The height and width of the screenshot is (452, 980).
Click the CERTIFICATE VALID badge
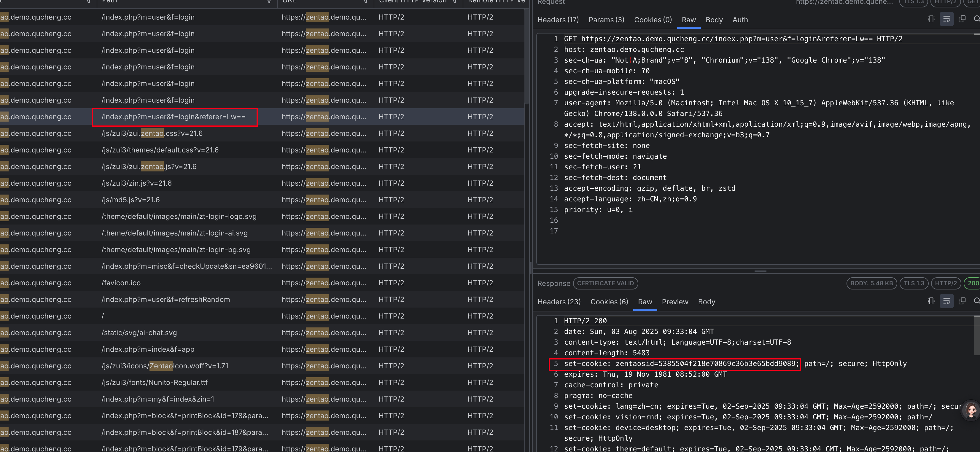pyautogui.click(x=605, y=283)
